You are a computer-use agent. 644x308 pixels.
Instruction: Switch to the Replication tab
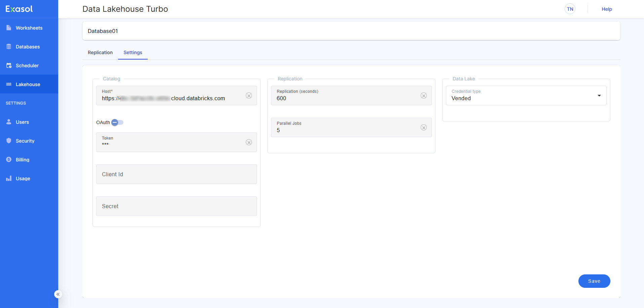coord(100,52)
